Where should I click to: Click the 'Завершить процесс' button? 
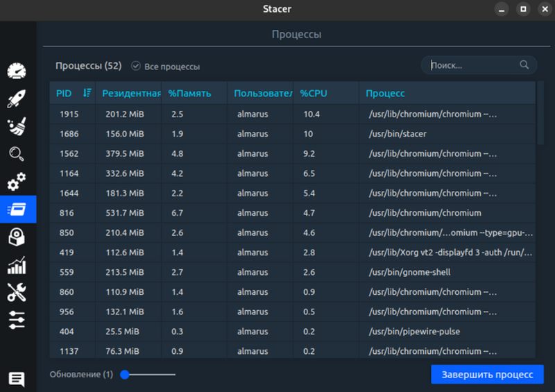coord(487,374)
